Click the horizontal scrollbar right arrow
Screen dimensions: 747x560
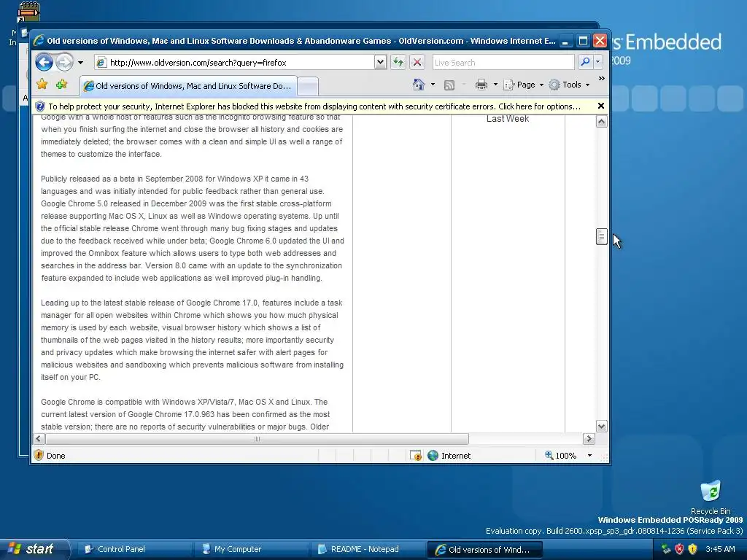[x=589, y=438]
